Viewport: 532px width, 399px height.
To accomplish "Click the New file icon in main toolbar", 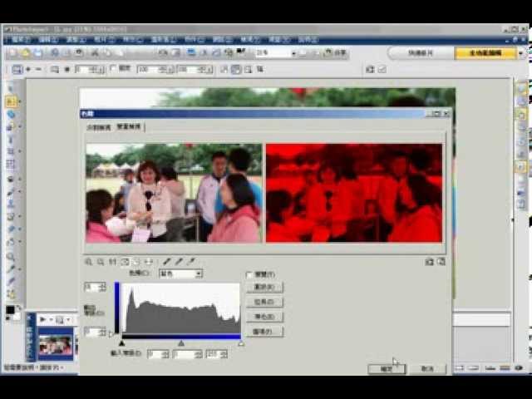I will pyautogui.click(x=13, y=53).
